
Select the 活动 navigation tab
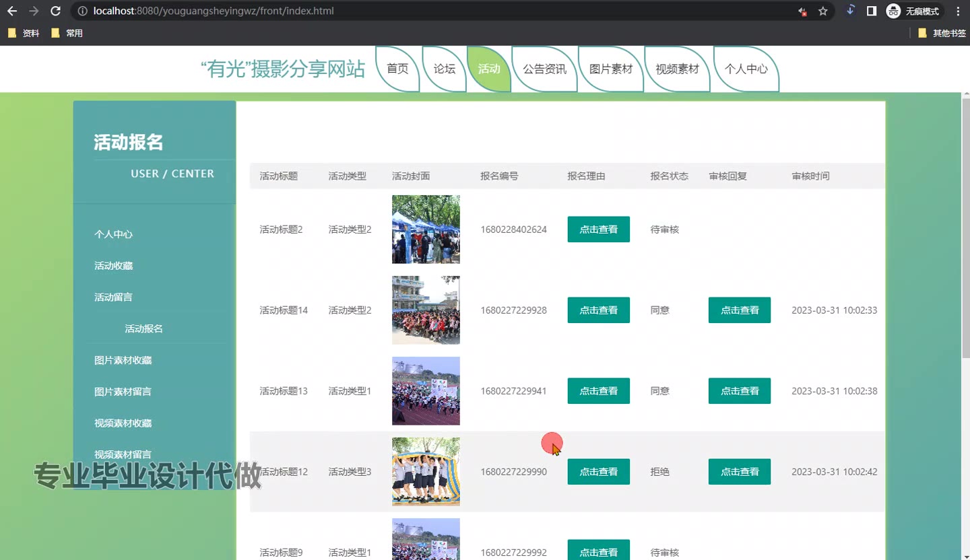point(489,69)
